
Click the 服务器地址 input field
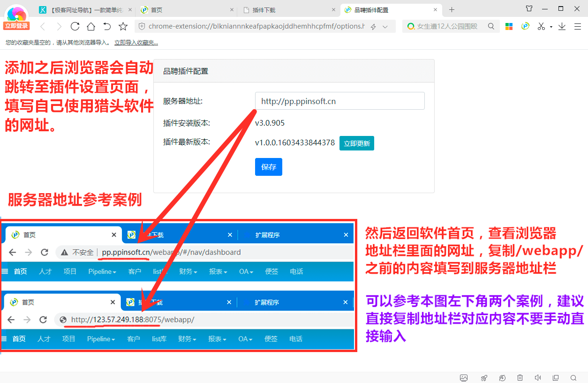pos(339,100)
